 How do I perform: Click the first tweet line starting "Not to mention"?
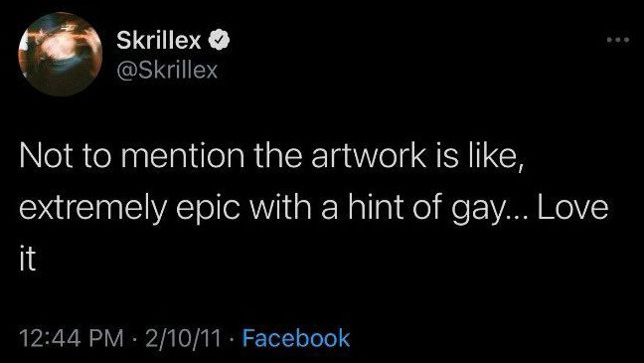pos(272,156)
